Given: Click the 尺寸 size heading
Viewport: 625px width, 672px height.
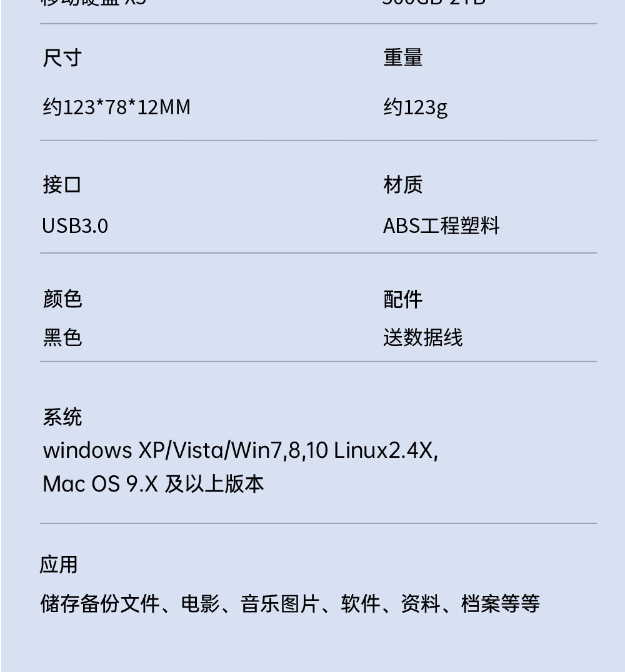Looking at the screenshot, I should click(x=62, y=57).
